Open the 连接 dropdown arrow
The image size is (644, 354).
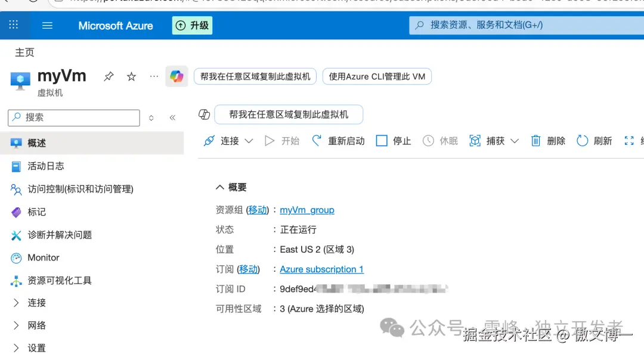(x=249, y=141)
